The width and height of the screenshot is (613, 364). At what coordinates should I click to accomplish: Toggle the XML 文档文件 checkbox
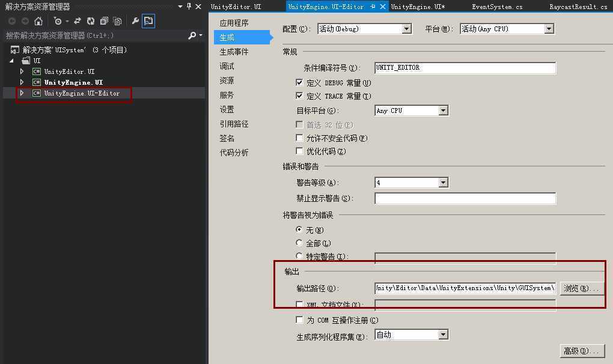(x=299, y=304)
